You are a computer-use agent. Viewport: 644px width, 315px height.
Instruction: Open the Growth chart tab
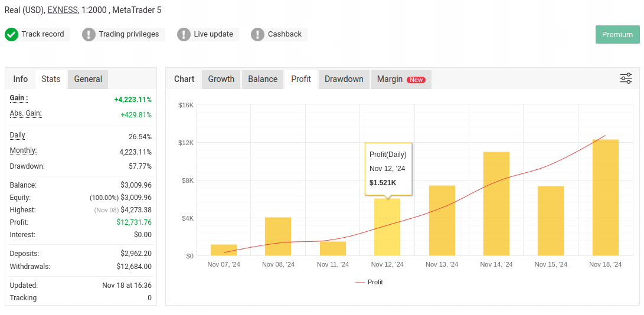(221, 79)
